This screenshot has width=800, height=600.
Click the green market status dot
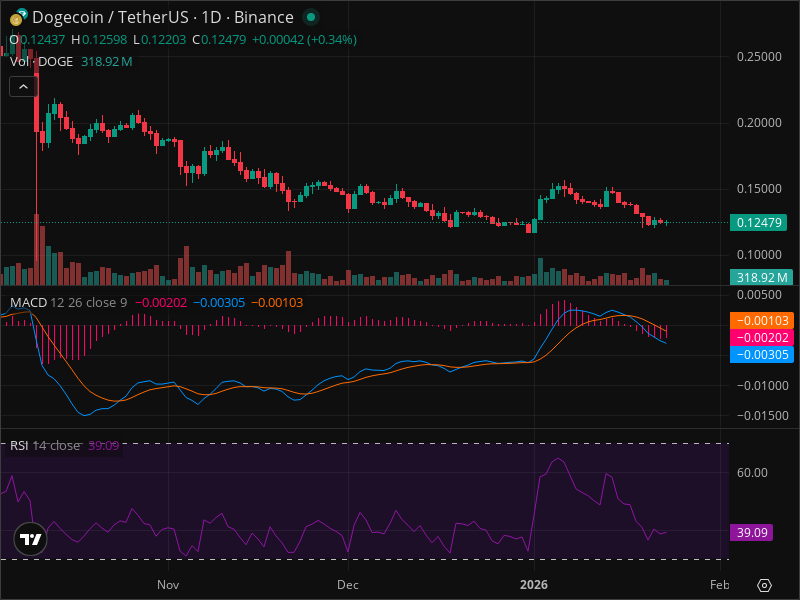pos(311,17)
